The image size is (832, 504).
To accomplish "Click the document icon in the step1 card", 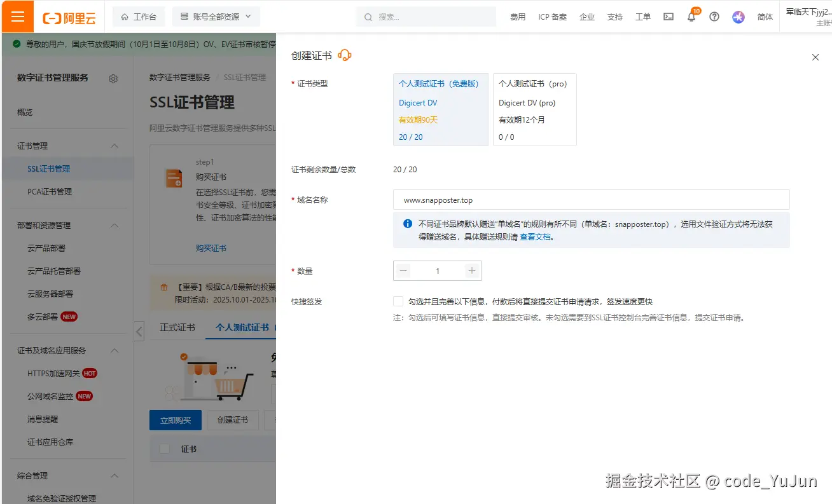I will (x=174, y=178).
